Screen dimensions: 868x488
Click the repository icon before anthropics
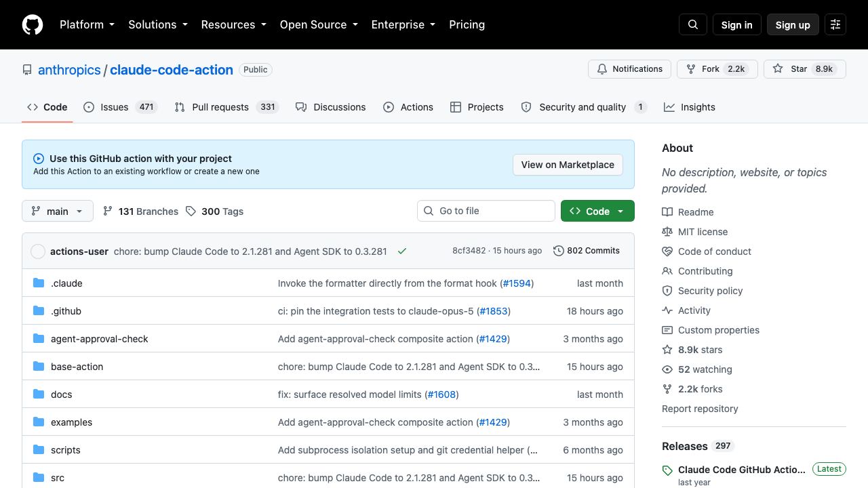pyautogui.click(x=27, y=70)
